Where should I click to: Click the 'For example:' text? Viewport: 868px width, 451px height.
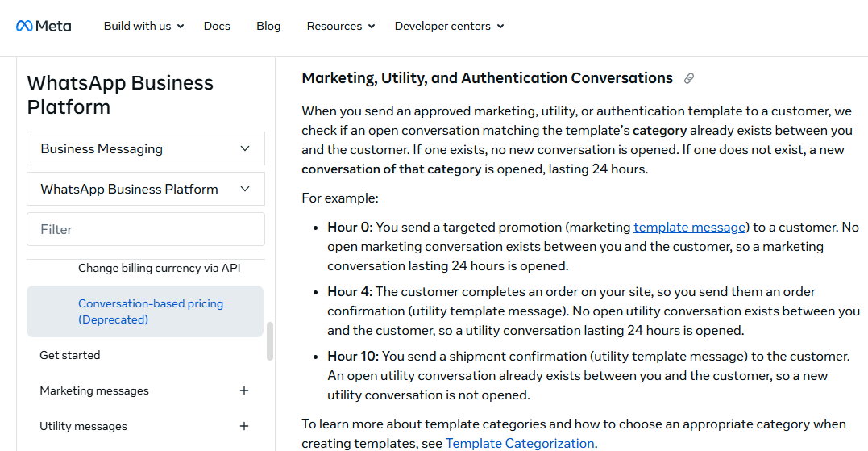340,198
